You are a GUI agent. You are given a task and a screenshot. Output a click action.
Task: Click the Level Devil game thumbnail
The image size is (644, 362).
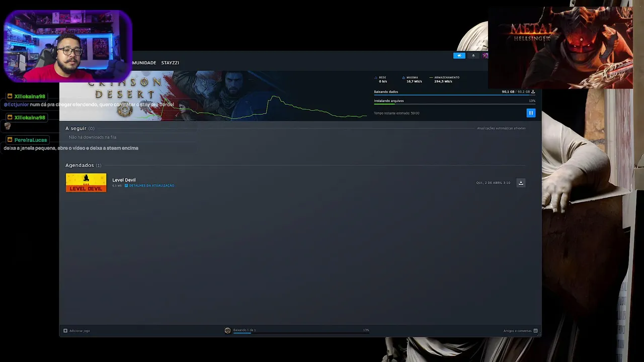coord(86,183)
